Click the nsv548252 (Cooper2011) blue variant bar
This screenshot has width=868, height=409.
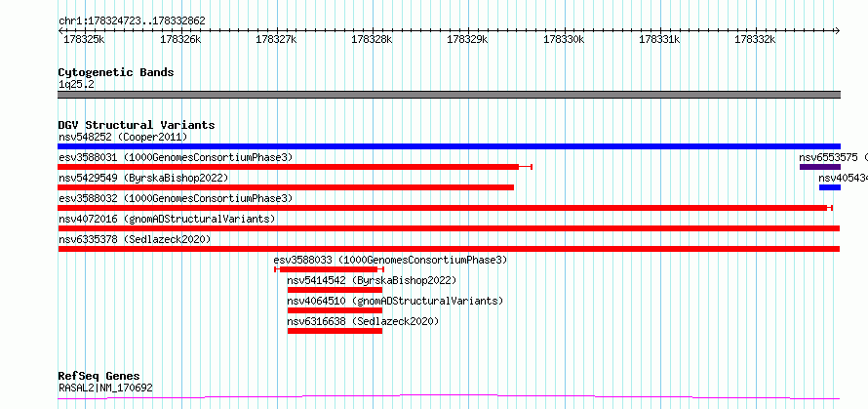[449, 146]
